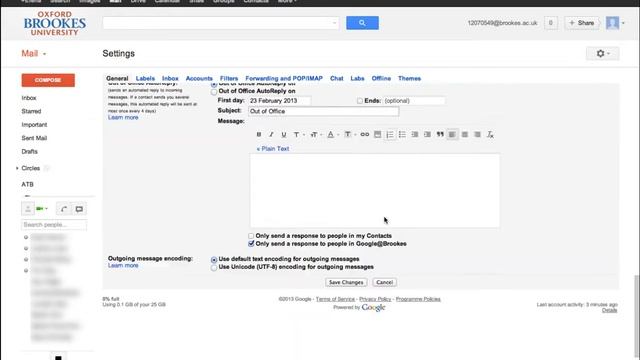This screenshot has width=640, height=360.
Task: Indent less in the message toolbar
Action: click(415, 134)
